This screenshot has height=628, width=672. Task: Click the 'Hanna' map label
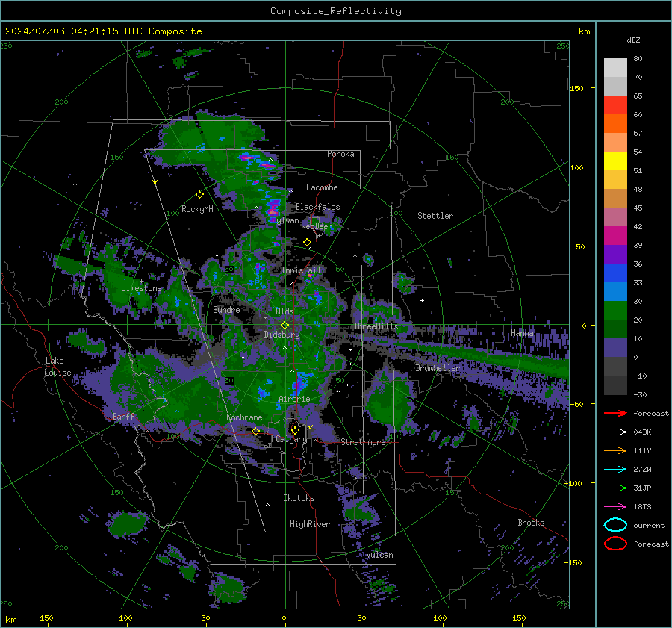(x=522, y=333)
